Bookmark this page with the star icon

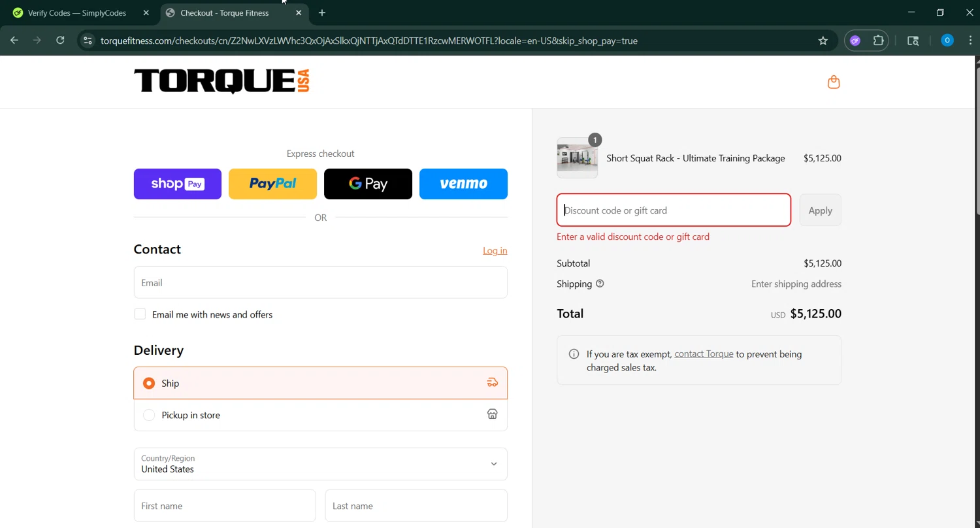coord(823,41)
